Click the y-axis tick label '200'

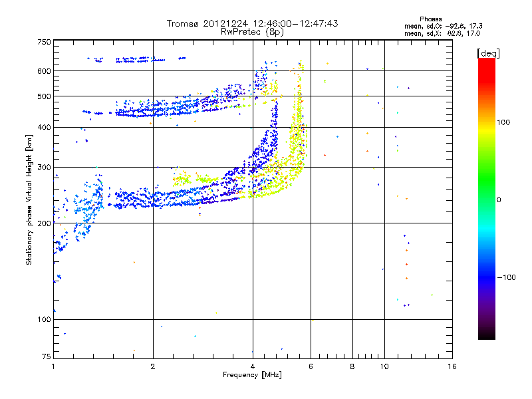point(44,223)
